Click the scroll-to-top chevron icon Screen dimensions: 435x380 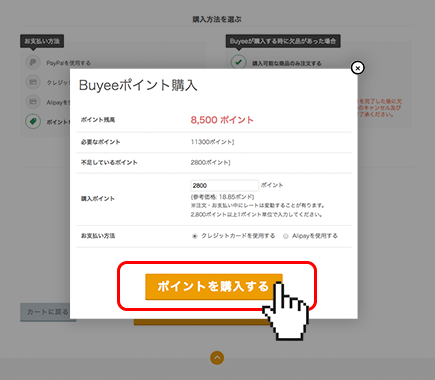click(217, 358)
